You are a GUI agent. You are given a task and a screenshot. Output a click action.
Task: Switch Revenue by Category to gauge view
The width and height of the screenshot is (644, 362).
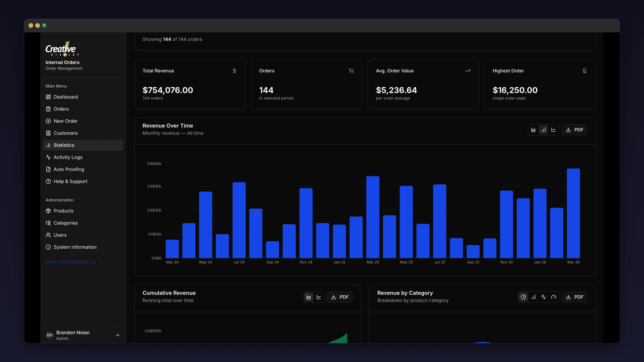[553, 297]
